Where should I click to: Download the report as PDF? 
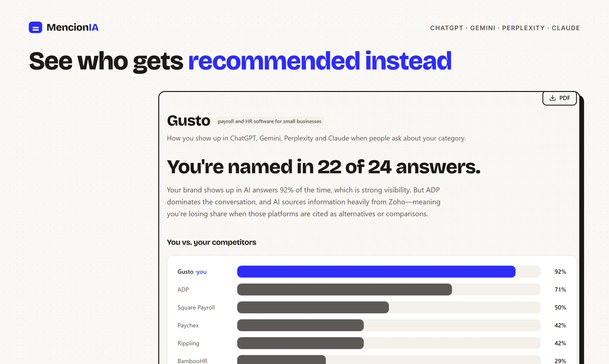coord(559,98)
